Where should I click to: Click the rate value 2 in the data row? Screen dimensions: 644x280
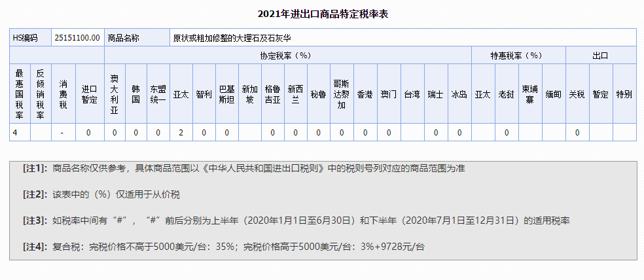pos(181,133)
